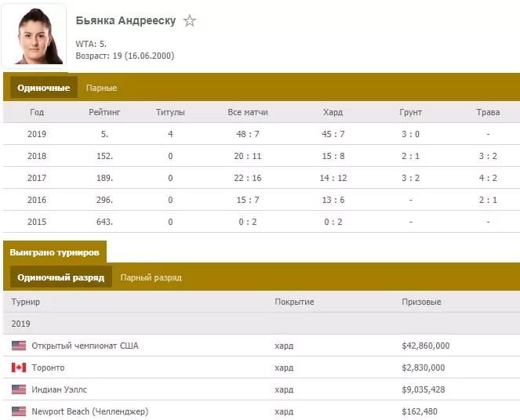Click the $9,035,428 prize amount
Screen dimensions: 520x420
(x=424, y=389)
